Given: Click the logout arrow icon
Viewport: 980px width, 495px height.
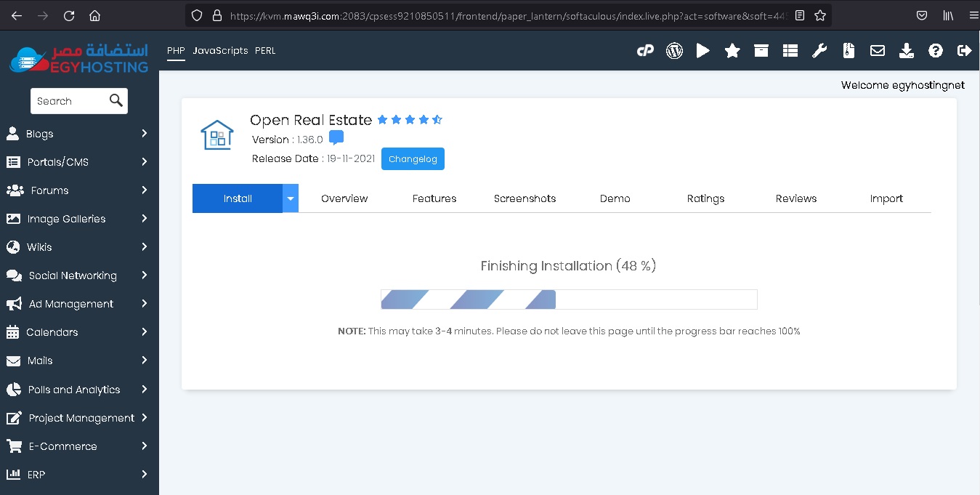Looking at the screenshot, I should click(965, 51).
